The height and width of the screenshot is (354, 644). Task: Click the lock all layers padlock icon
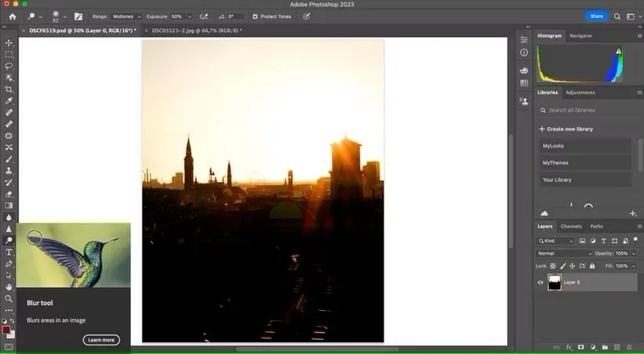[x=594, y=266]
